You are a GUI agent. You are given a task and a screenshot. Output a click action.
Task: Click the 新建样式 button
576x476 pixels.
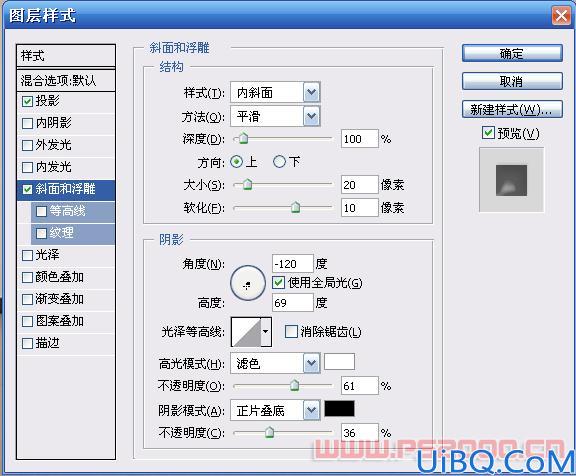coord(512,109)
